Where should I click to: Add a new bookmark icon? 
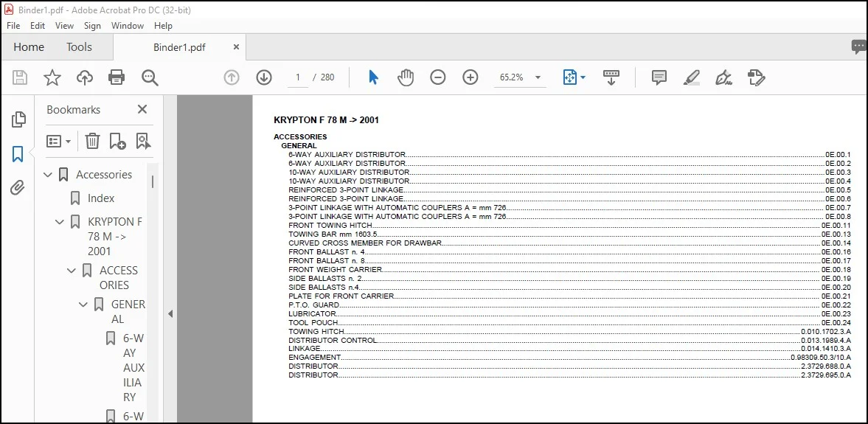click(x=117, y=141)
